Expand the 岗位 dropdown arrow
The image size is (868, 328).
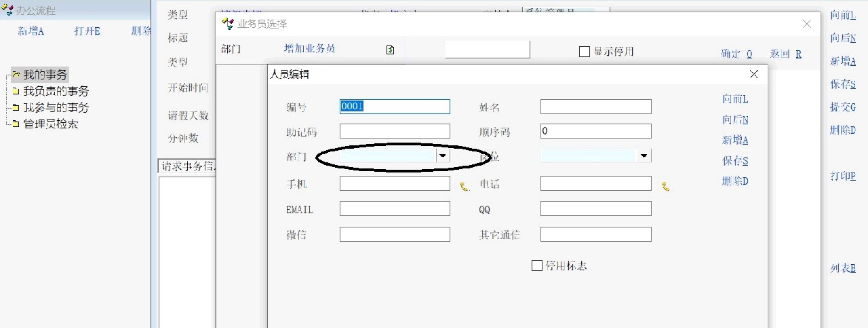pos(644,156)
